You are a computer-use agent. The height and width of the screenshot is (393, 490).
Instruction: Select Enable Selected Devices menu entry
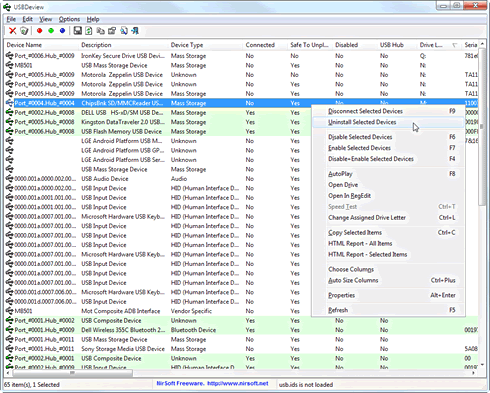coord(389,148)
